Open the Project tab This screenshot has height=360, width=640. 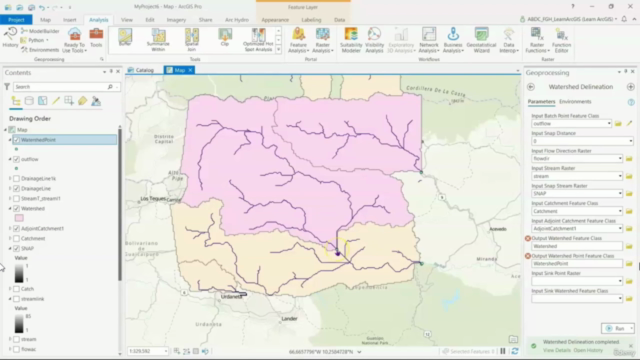pos(16,20)
